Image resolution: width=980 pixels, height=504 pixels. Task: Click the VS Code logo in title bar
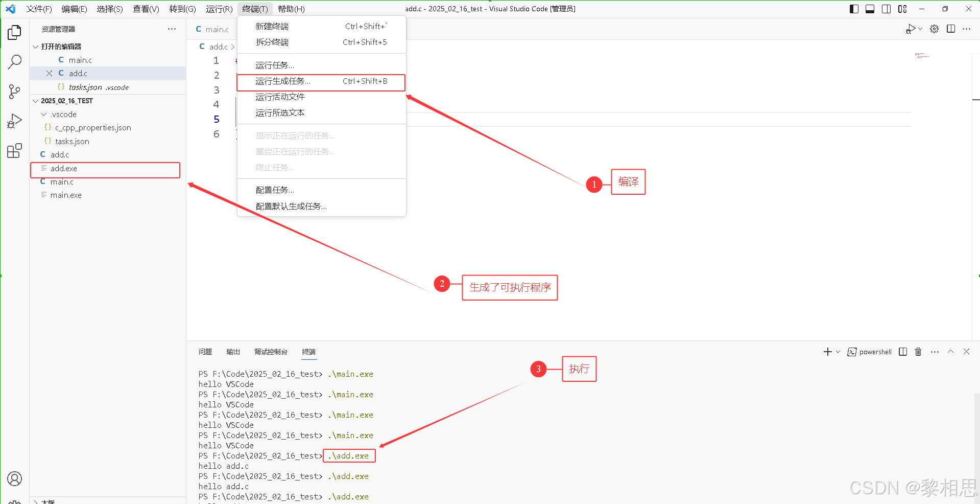point(11,9)
